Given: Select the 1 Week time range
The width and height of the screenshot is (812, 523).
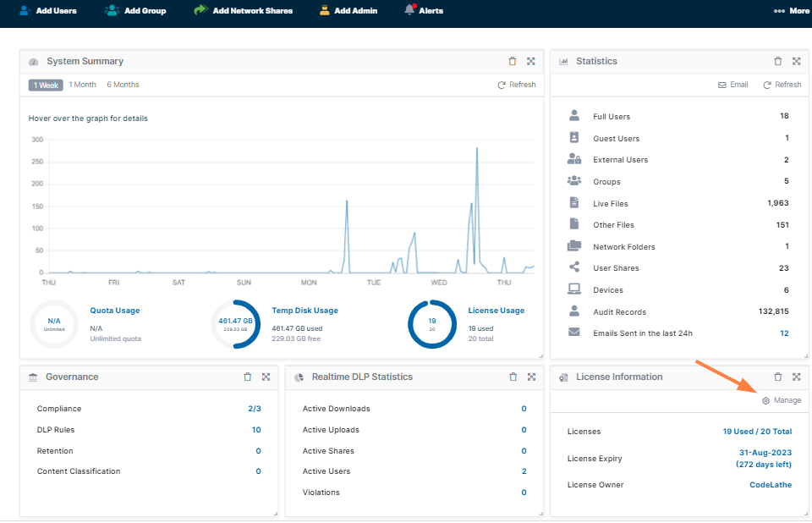Looking at the screenshot, I should pyautogui.click(x=46, y=85).
